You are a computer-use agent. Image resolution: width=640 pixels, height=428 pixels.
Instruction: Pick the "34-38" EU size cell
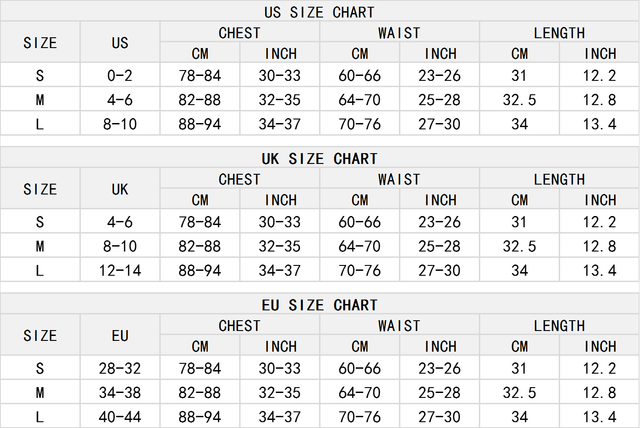pos(120,393)
